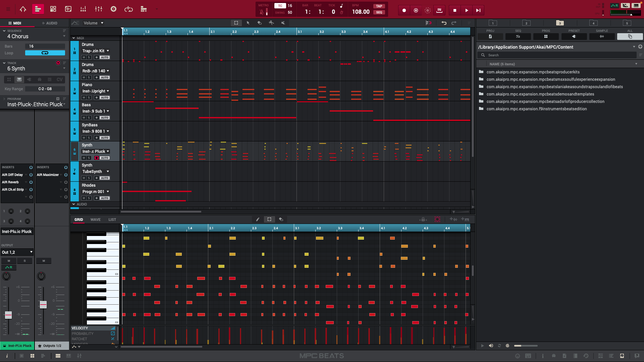Click the Inst-Pl.ic Pluck channel label
This screenshot has height=362, width=644.
17,346
